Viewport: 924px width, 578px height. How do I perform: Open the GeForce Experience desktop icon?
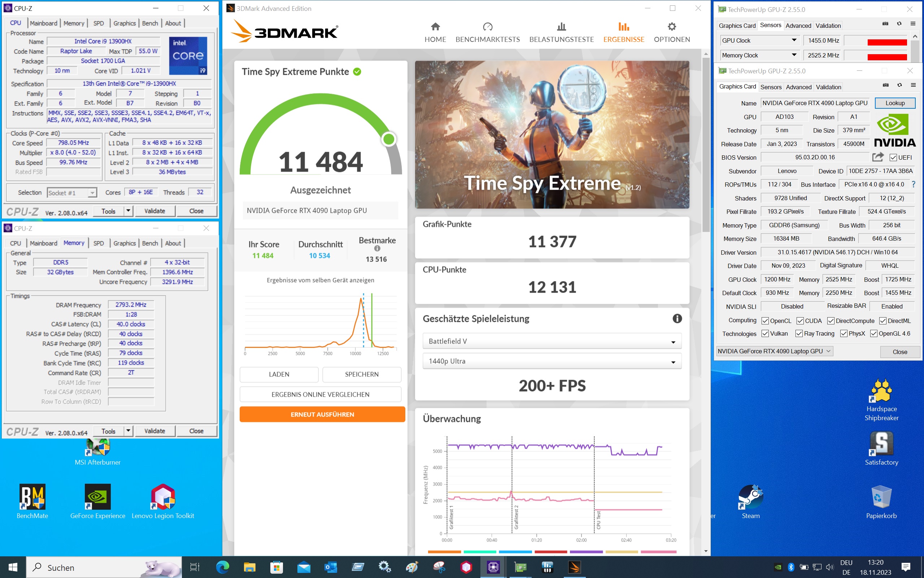98,501
